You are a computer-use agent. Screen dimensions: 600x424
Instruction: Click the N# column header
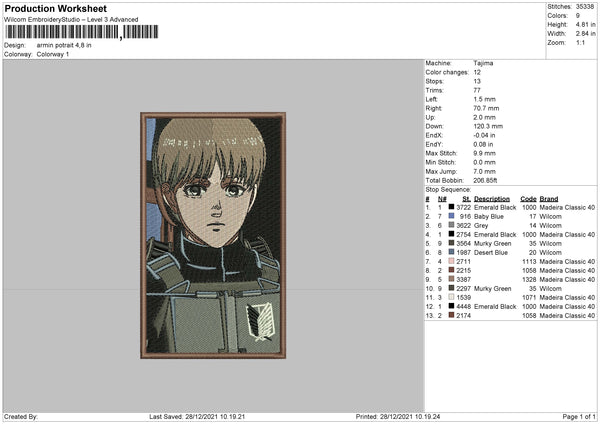pyautogui.click(x=442, y=199)
